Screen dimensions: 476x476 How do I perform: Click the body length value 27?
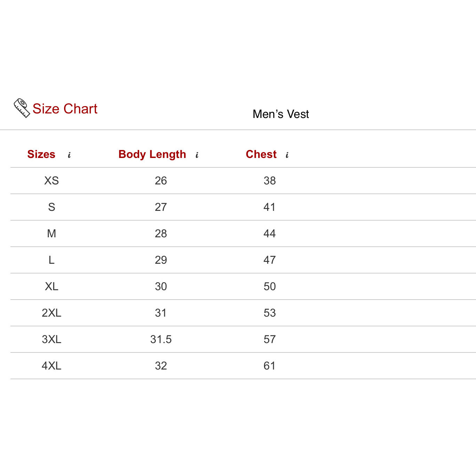pos(161,207)
